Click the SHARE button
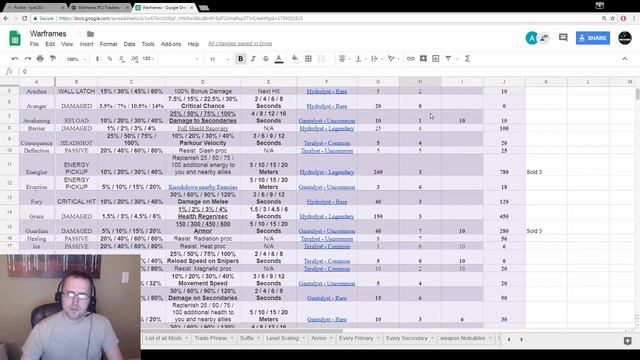 pyautogui.click(x=593, y=38)
